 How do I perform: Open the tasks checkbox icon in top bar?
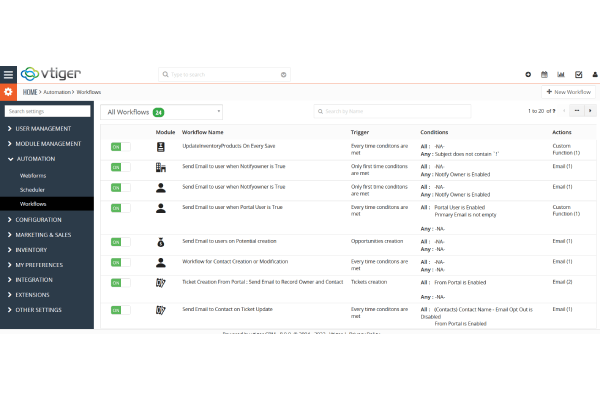[579, 74]
